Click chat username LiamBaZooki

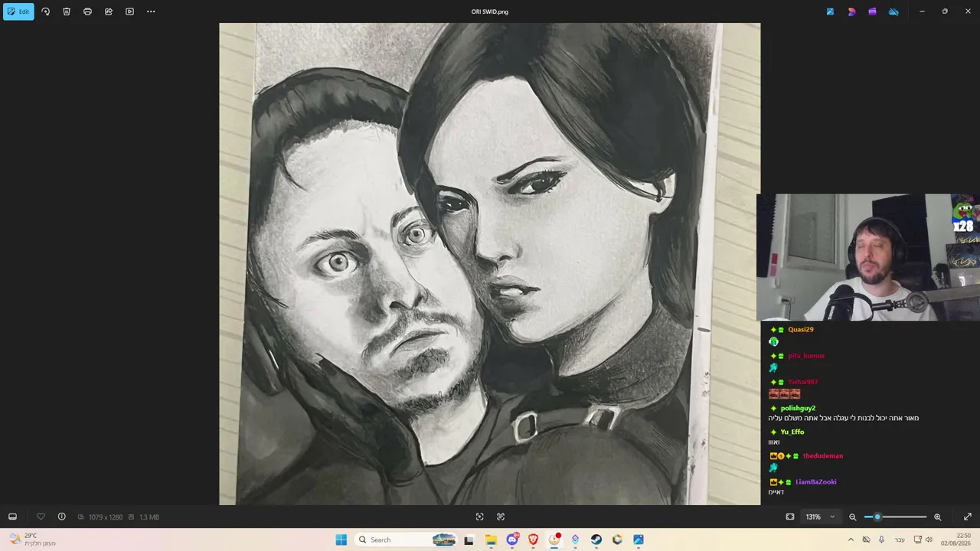[x=816, y=482]
